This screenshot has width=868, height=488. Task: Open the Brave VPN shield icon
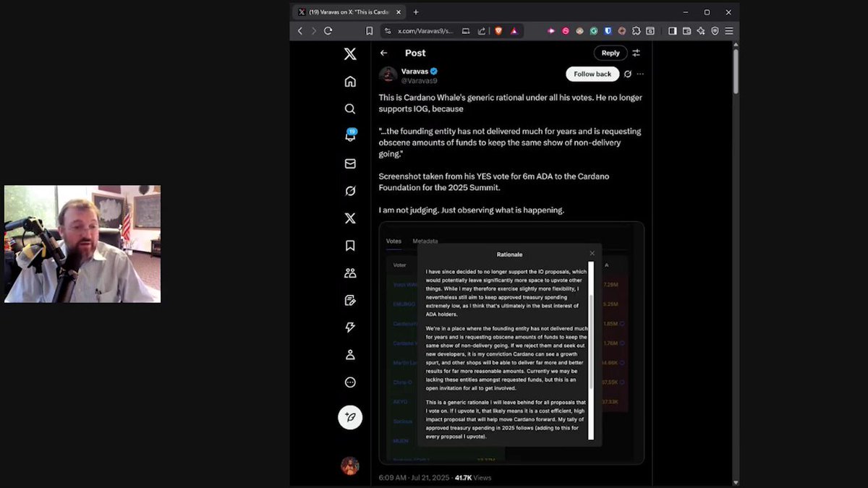tap(715, 31)
